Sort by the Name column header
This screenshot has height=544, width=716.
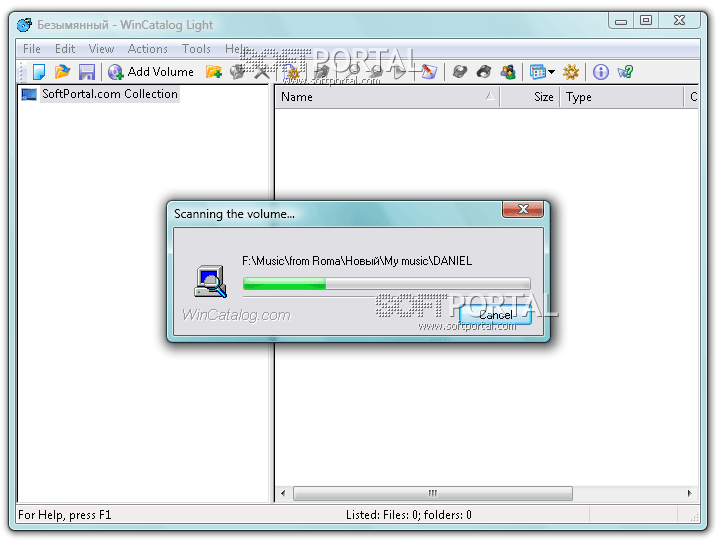387,97
